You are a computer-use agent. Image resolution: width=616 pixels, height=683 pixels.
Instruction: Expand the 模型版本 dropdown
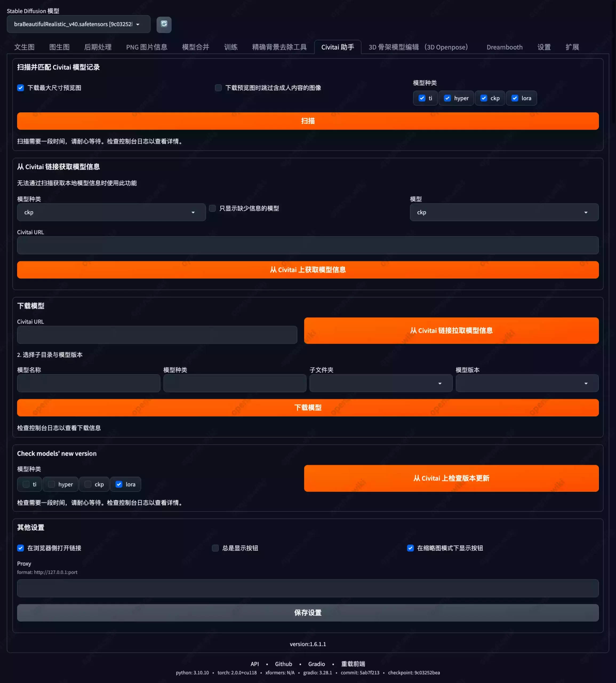[527, 383]
